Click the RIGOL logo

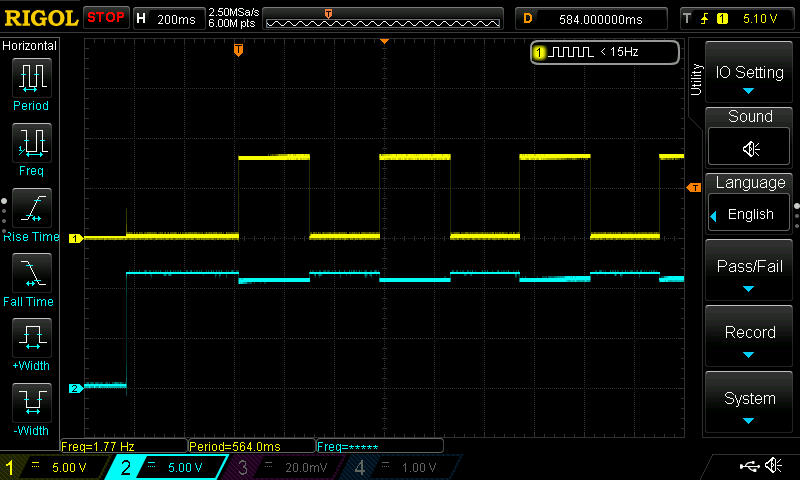(x=41, y=18)
